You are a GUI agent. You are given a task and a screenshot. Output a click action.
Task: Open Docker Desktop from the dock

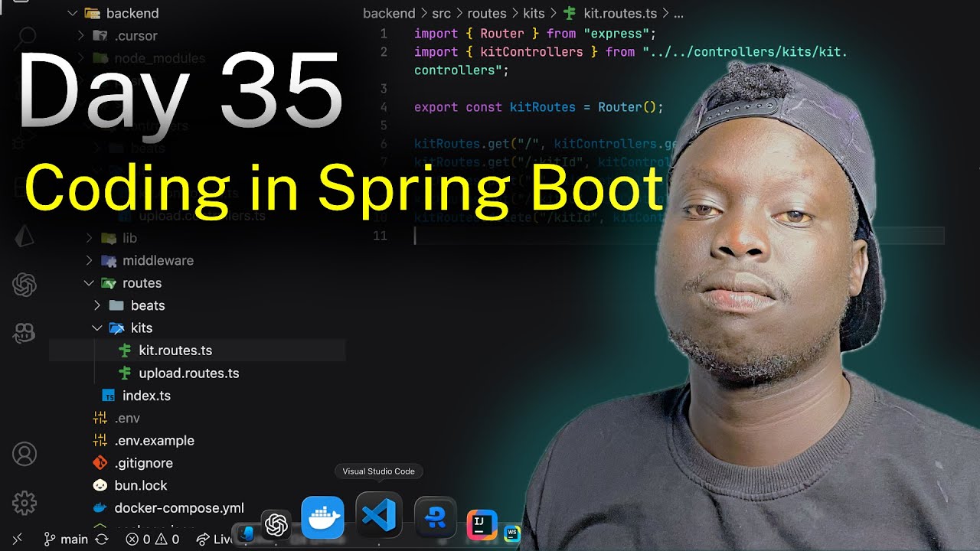coord(322,517)
